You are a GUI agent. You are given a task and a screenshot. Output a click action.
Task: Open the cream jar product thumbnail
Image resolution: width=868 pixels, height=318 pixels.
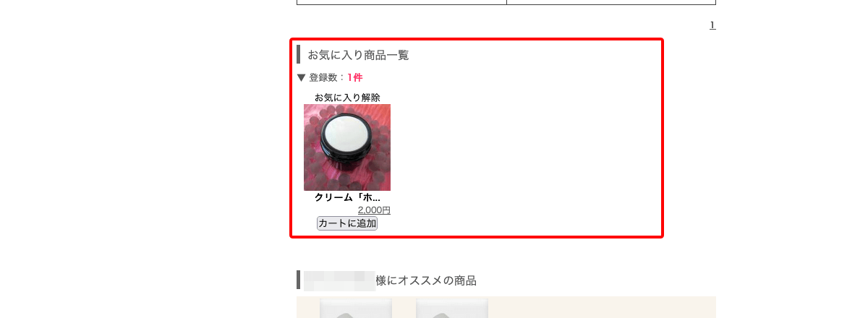click(347, 147)
